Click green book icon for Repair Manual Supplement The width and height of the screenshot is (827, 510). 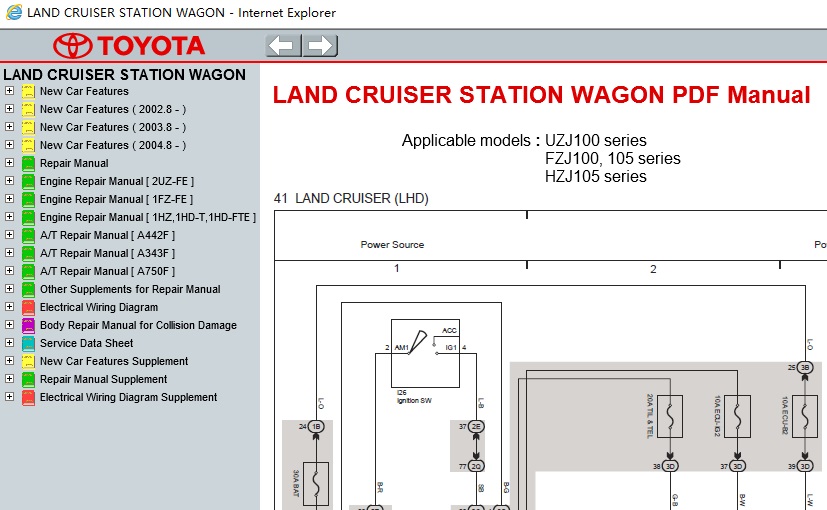(28, 379)
